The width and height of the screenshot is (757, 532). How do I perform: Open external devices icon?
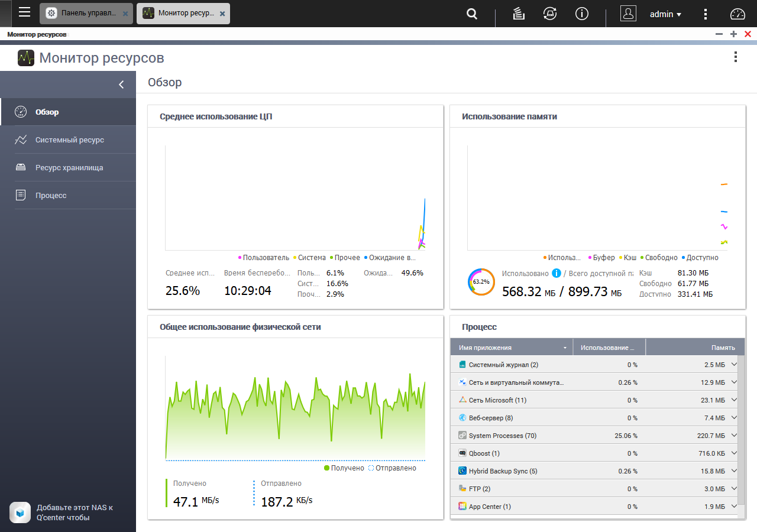coord(550,14)
